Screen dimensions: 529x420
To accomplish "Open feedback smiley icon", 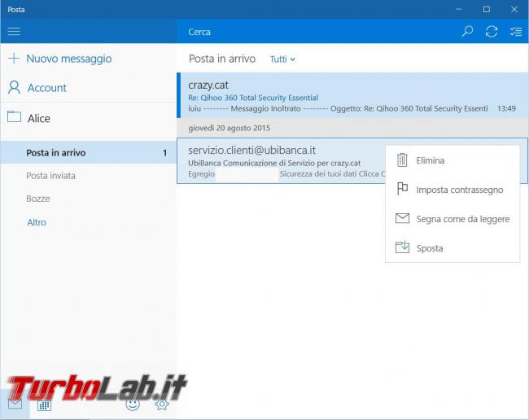I will click(133, 405).
